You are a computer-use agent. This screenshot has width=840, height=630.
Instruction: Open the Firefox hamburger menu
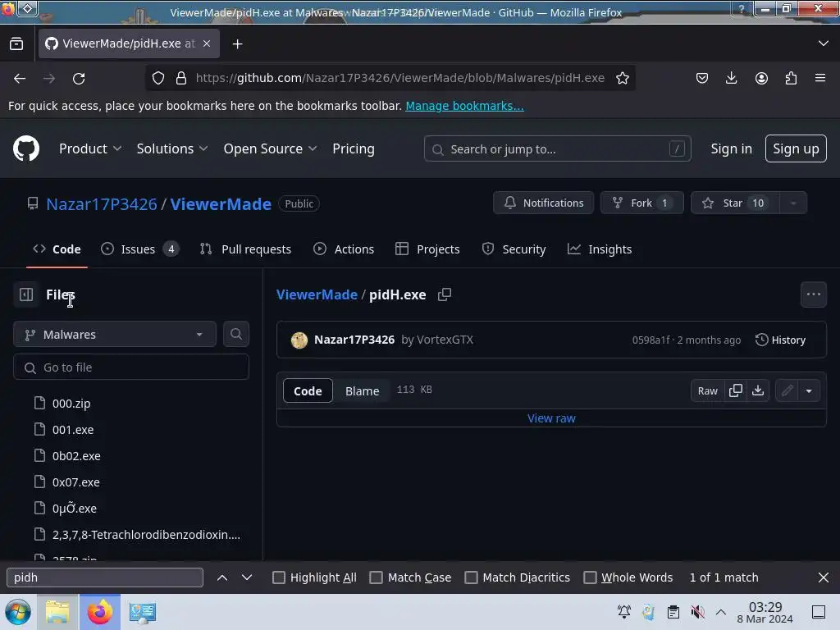(820, 78)
